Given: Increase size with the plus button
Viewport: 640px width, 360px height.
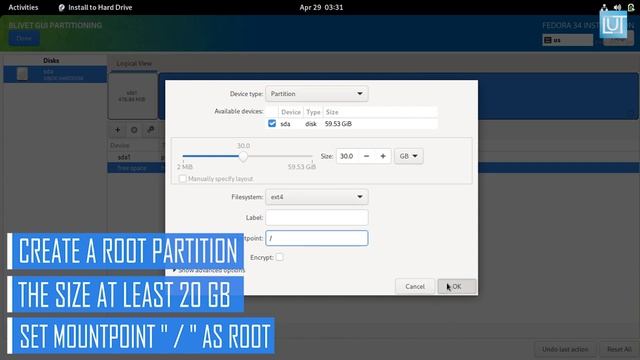Looking at the screenshot, I should point(383,156).
